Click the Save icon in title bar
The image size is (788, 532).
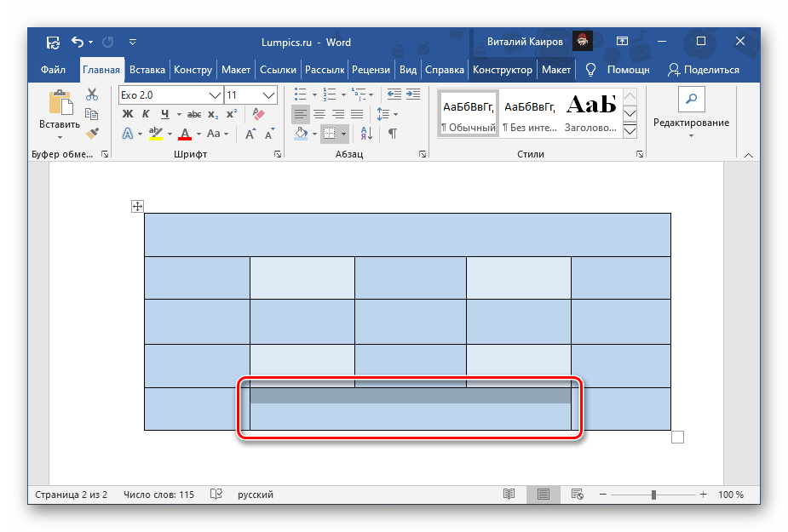[53, 43]
